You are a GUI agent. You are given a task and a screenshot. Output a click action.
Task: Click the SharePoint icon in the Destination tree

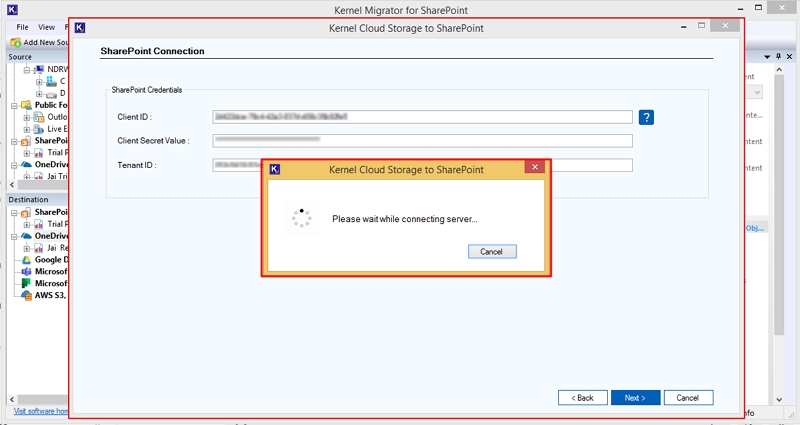(x=27, y=212)
